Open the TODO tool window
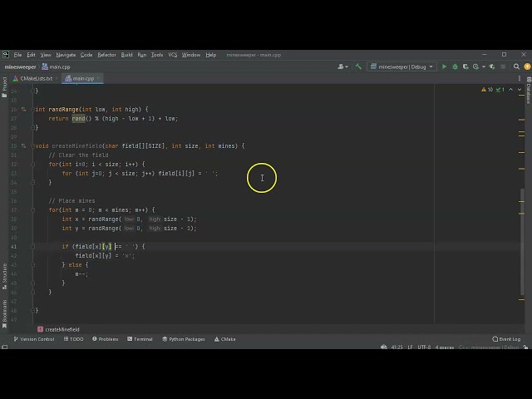 (x=74, y=339)
